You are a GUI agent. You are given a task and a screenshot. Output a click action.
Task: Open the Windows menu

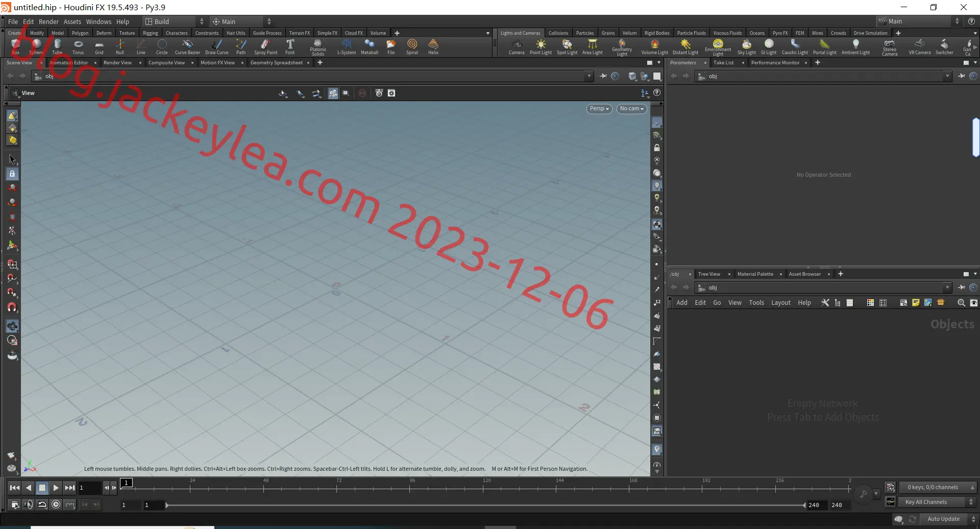tap(99, 21)
